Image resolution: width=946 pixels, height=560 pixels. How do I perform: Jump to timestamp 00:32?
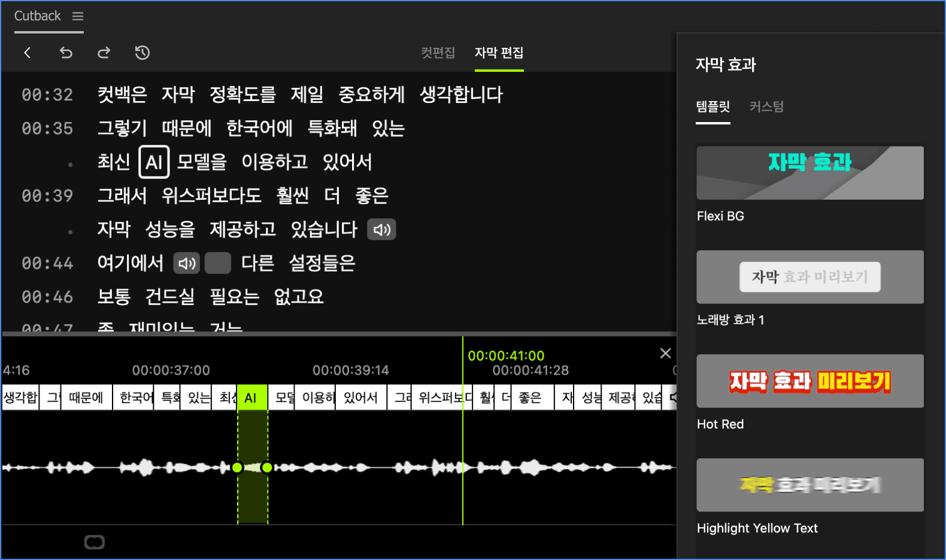47,95
